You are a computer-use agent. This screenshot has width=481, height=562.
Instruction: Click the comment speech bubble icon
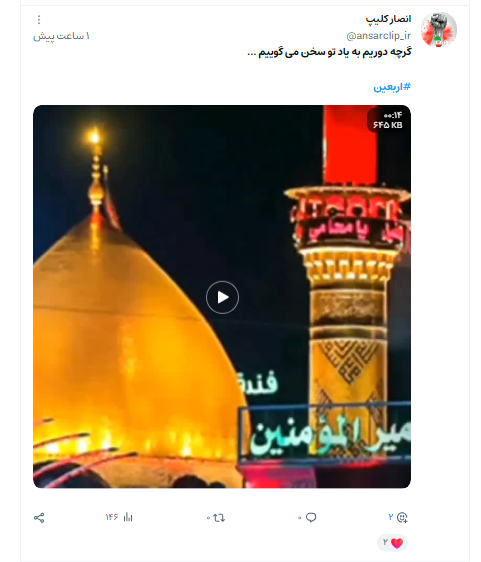coord(311,518)
